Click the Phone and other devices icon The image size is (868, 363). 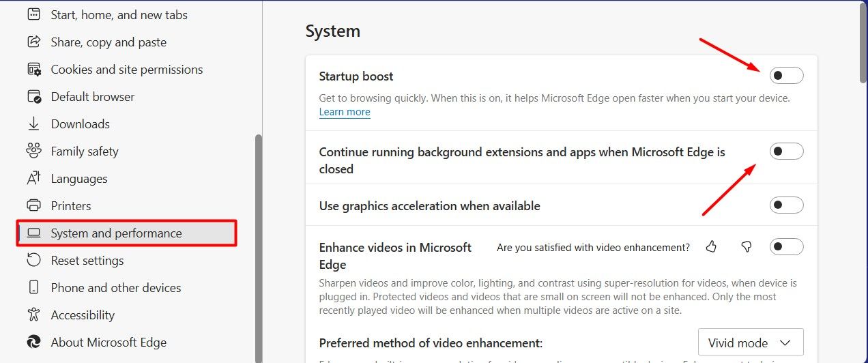[33, 287]
